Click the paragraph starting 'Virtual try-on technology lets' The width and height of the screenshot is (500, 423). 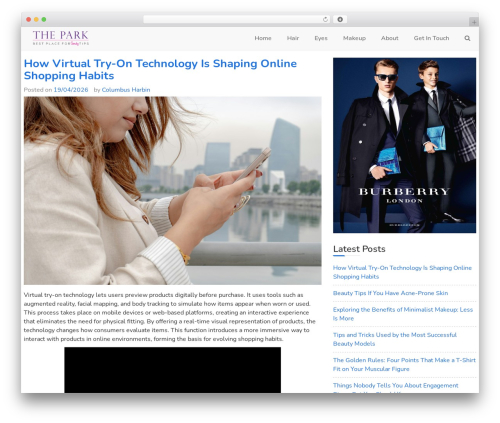(170, 317)
